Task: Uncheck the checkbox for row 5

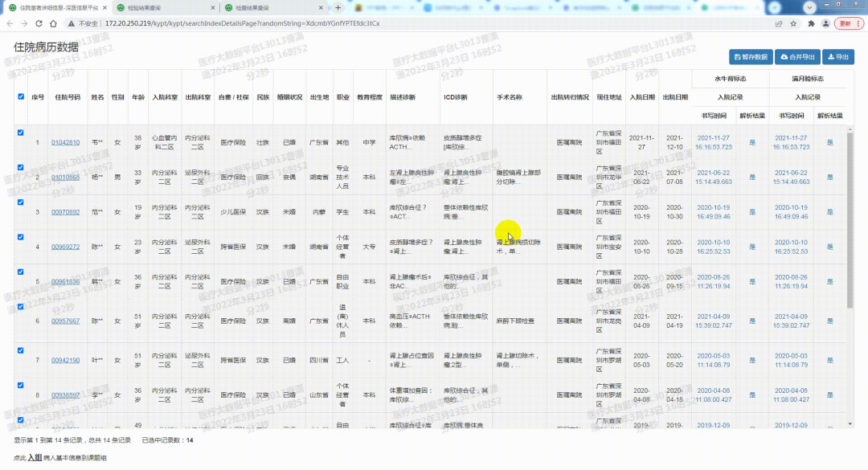Action: tap(20, 272)
